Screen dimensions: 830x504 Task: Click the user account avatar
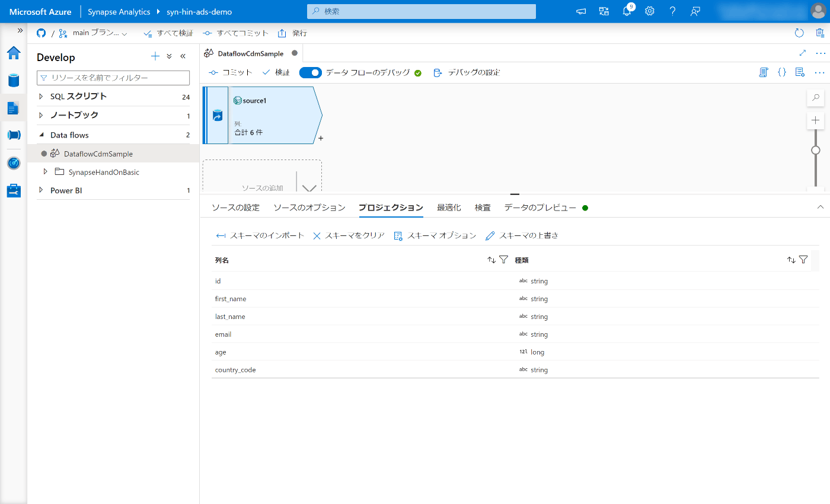click(x=818, y=11)
